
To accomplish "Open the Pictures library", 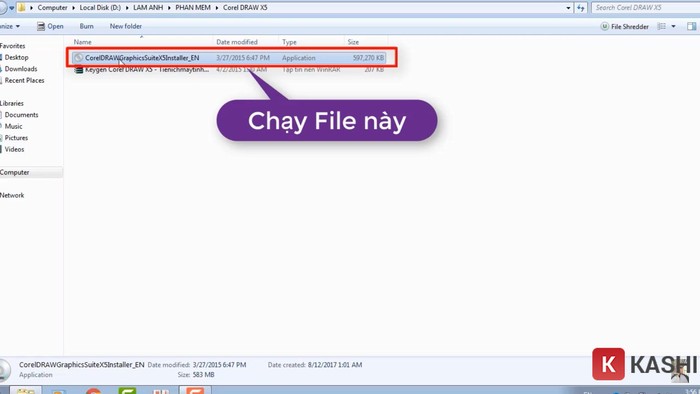I will coord(16,138).
